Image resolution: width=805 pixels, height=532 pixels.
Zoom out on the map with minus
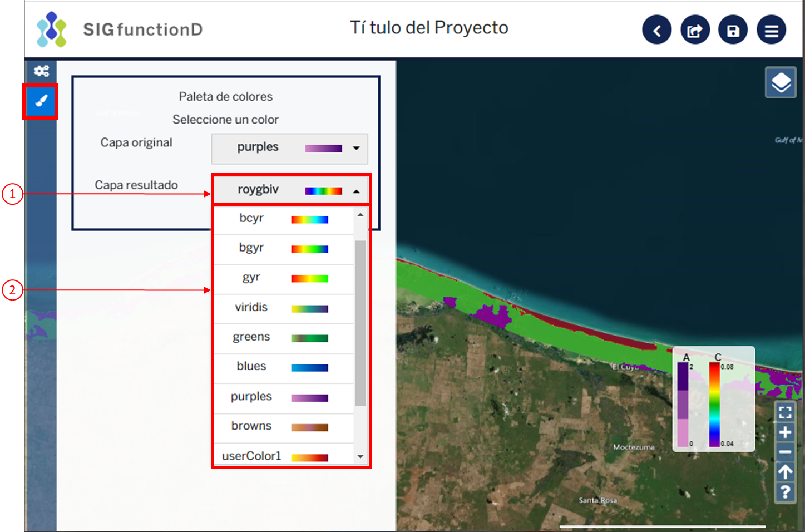click(x=785, y=452)
